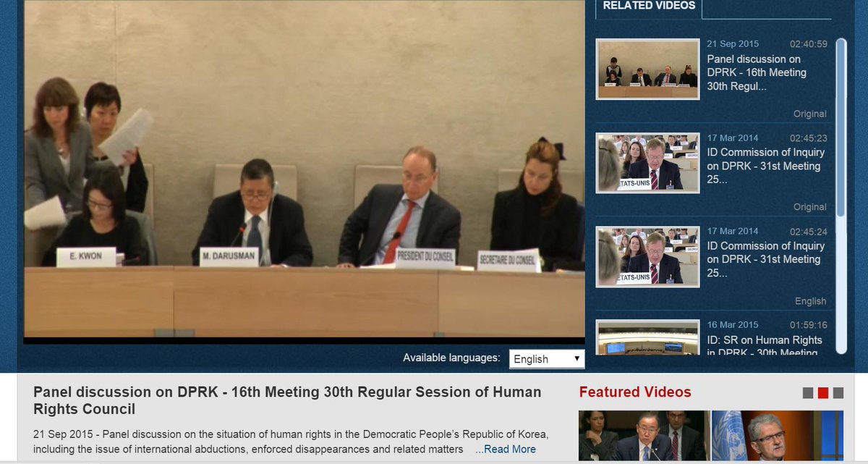868x464 pixels.
Task: Open the 16 Mar 2015 video thumbnail
Action: [x=647, y=337]
